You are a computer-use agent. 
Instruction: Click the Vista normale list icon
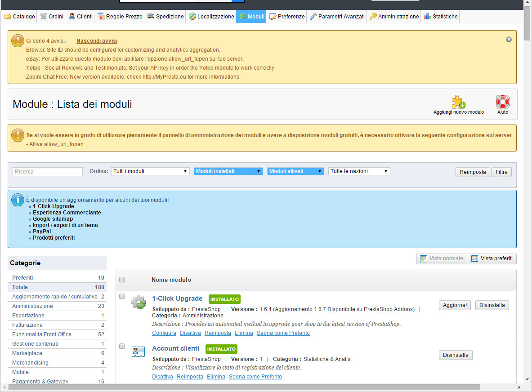pos(424,259)
